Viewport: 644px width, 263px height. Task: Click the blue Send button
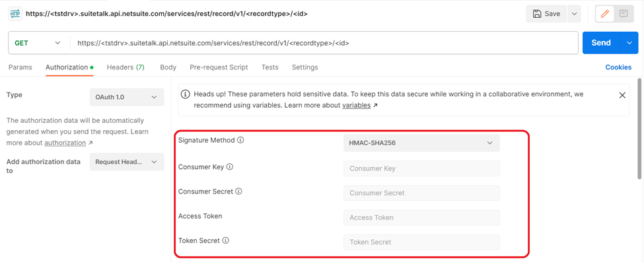(601, 43)
